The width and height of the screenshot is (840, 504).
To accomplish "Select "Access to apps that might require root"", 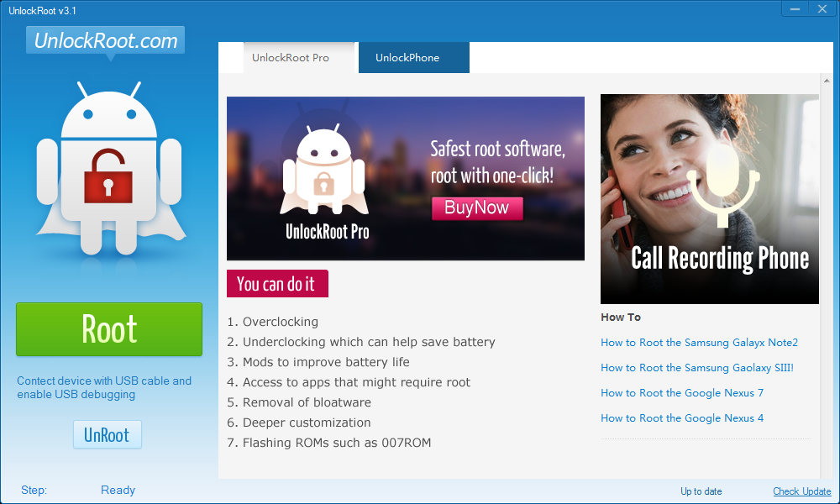I will (349, 382).
